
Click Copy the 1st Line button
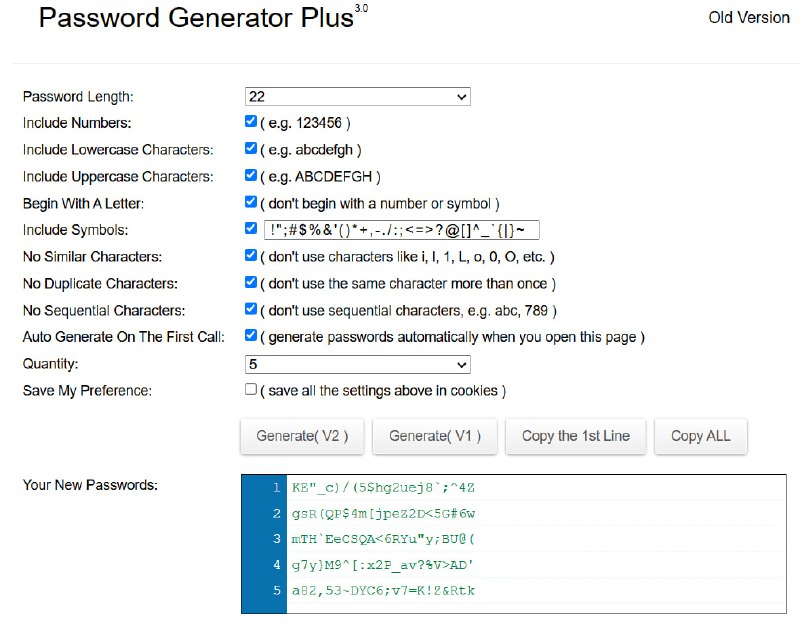click(x=576, y=436)
